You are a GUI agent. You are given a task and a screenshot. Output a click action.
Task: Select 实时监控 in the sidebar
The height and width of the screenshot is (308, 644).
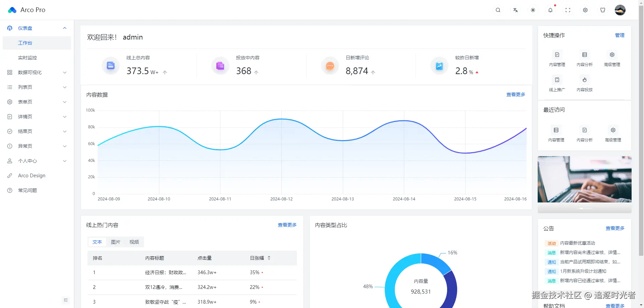click(x=28, y=58)
